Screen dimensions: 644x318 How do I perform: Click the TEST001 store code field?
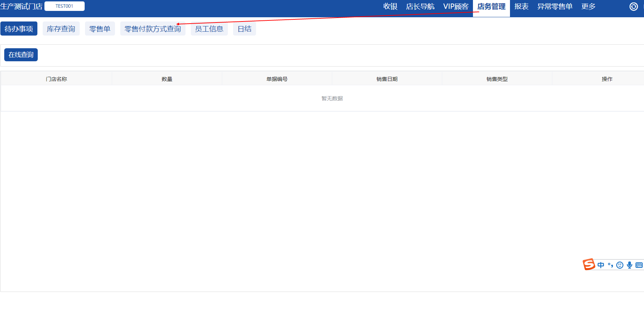64,6
